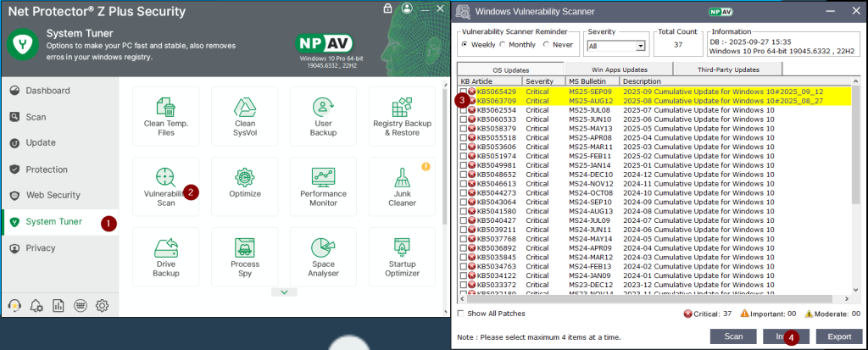Open Registry Backup & Restore
Image resolution: width=868 pixels, height=350 pixels.
click(402, 117)
